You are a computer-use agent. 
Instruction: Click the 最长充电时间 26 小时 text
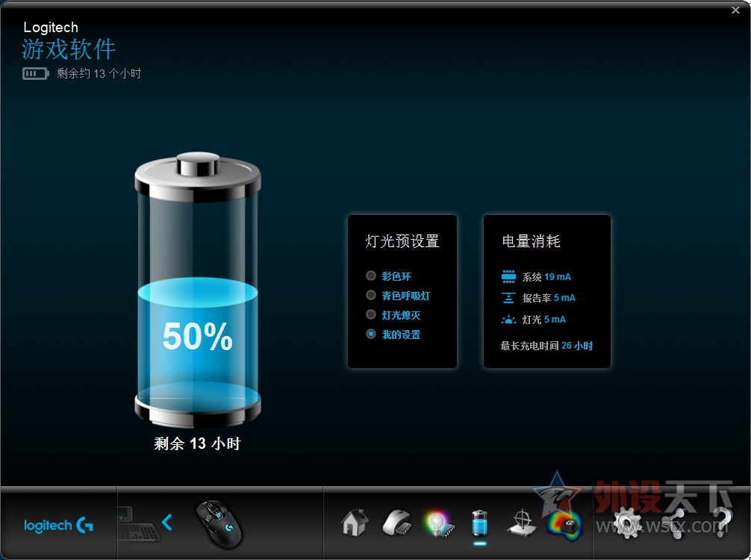click(546, 346)
